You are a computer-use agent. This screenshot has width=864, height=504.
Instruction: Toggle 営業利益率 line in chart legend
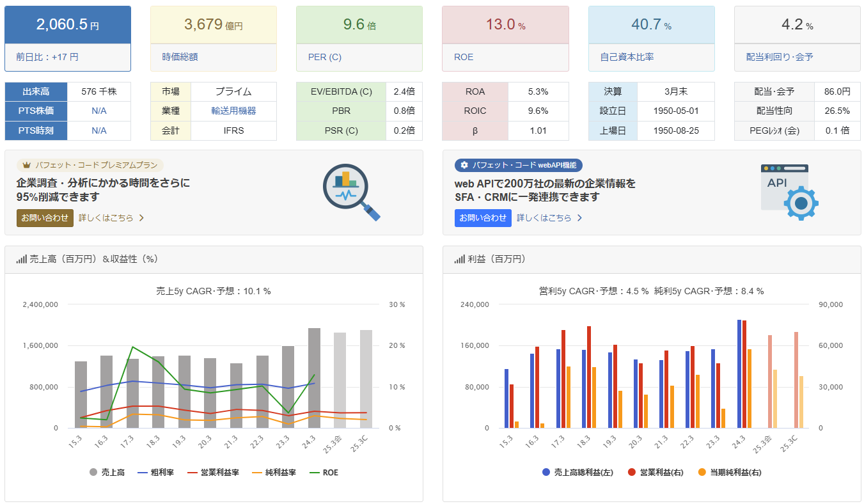pos(214,473)
